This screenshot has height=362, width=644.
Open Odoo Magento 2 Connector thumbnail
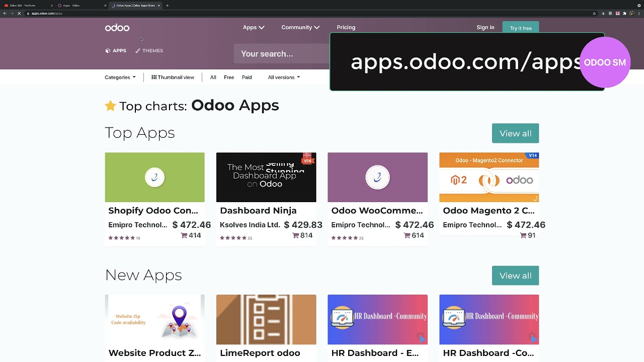point(489,177)
